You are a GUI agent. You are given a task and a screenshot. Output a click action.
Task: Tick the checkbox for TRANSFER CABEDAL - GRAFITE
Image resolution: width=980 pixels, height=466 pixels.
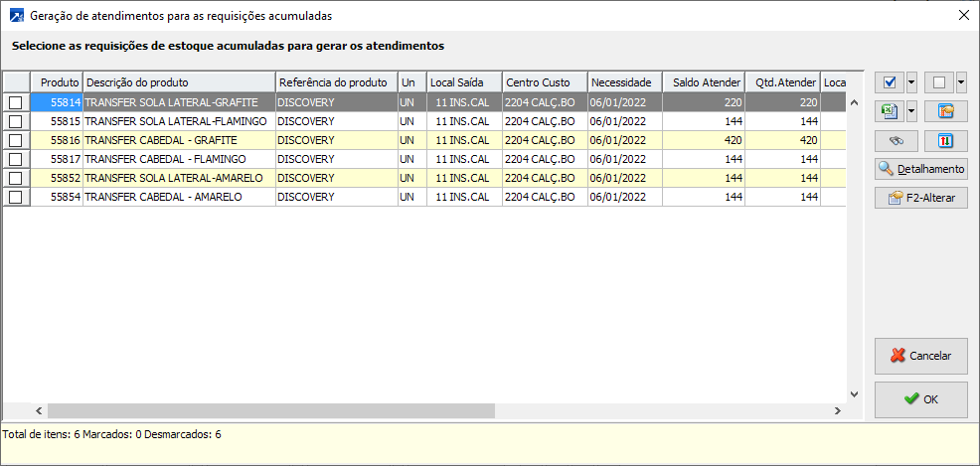pos(15,140)
